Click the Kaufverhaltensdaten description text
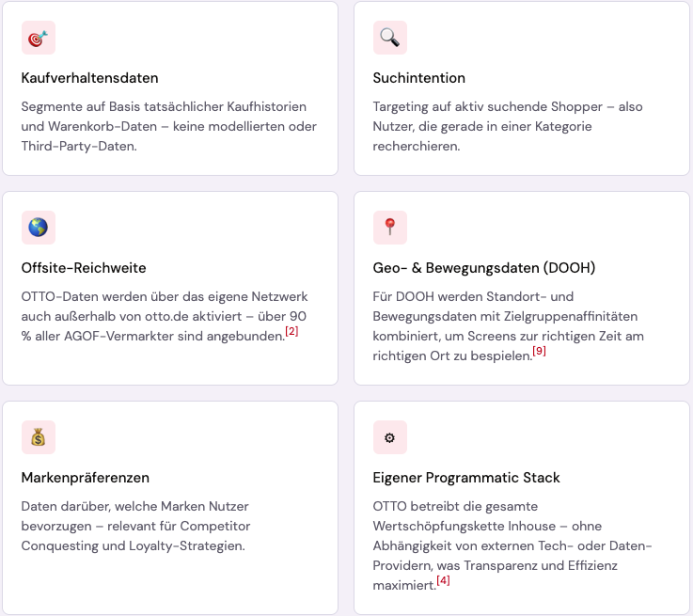693x616 pixels. click(169, 126)
